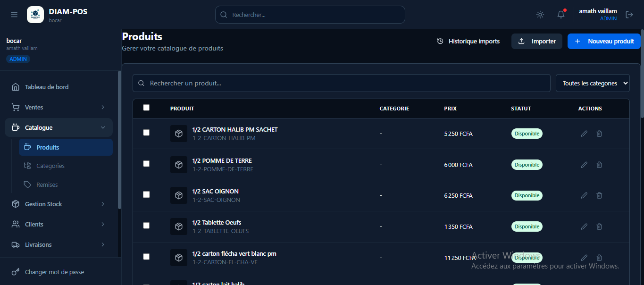Image resolution: width=644 pixels, height=285 pixels.
Task: Open Remises via its tag icon
Action: tap(28, 184)
